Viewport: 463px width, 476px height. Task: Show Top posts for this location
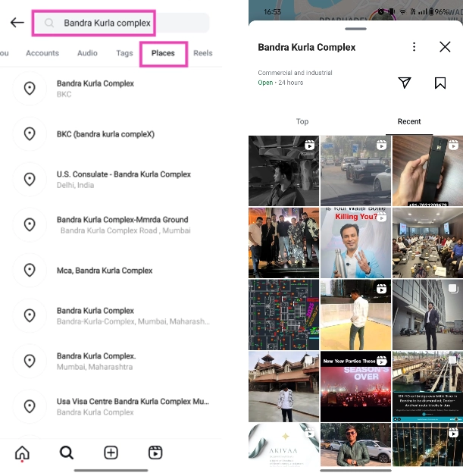point(302,121)
